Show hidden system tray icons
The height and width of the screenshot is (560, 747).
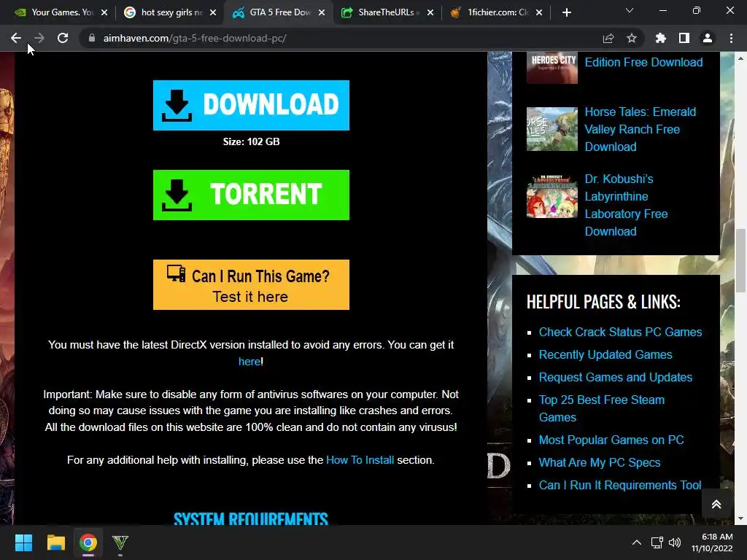636,542
